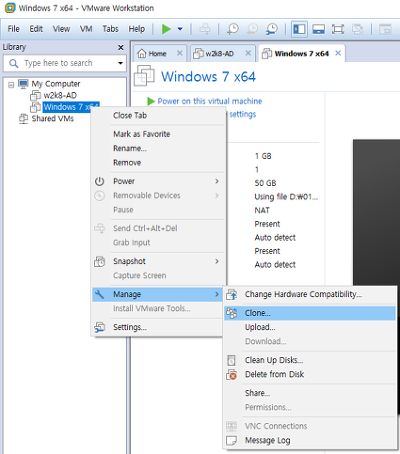Open the VM menu

pyautogui.click(x=86, y=29)
